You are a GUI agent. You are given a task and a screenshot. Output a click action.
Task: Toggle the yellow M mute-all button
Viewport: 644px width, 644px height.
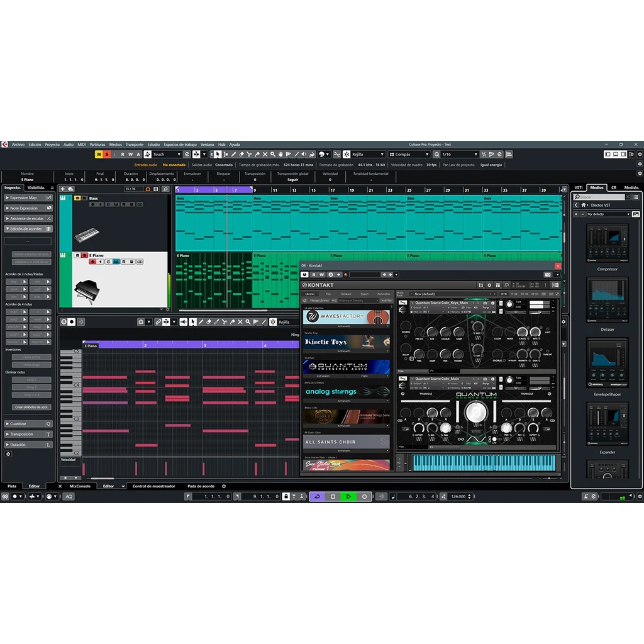pos(99,155)
